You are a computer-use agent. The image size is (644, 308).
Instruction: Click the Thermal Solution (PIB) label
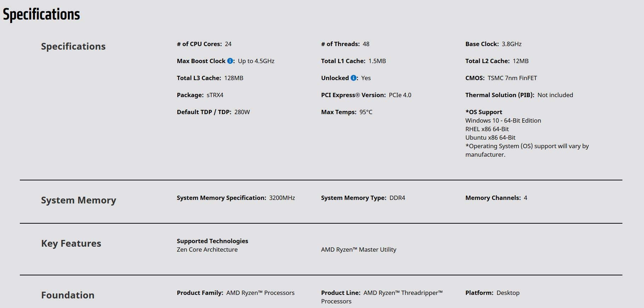500,95
